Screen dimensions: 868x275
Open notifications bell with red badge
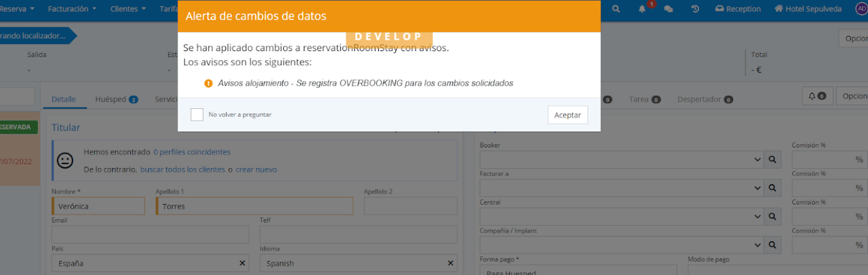click(643, 9)
